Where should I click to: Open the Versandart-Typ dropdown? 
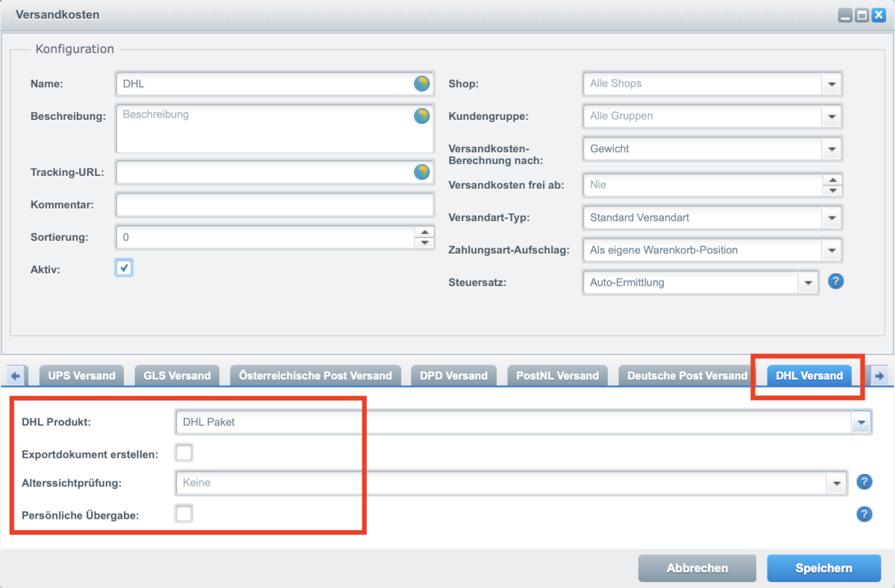pos(832,218)
